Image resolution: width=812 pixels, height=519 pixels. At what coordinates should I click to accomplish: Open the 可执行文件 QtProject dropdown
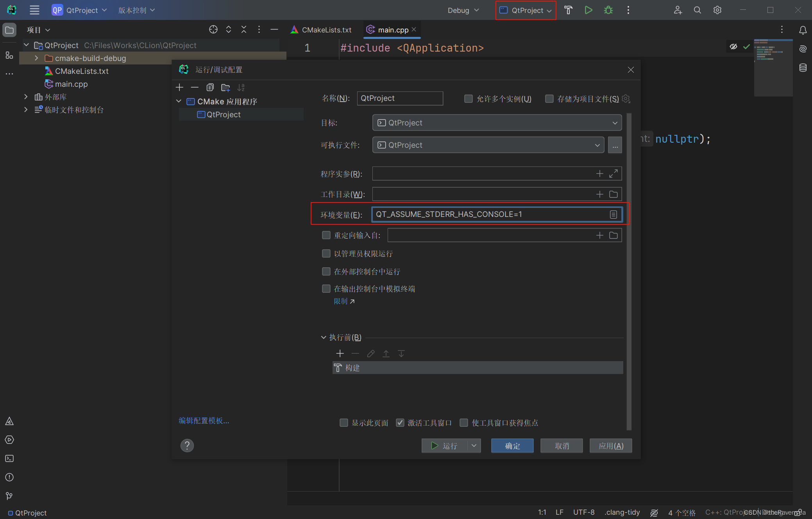point(488,145)
